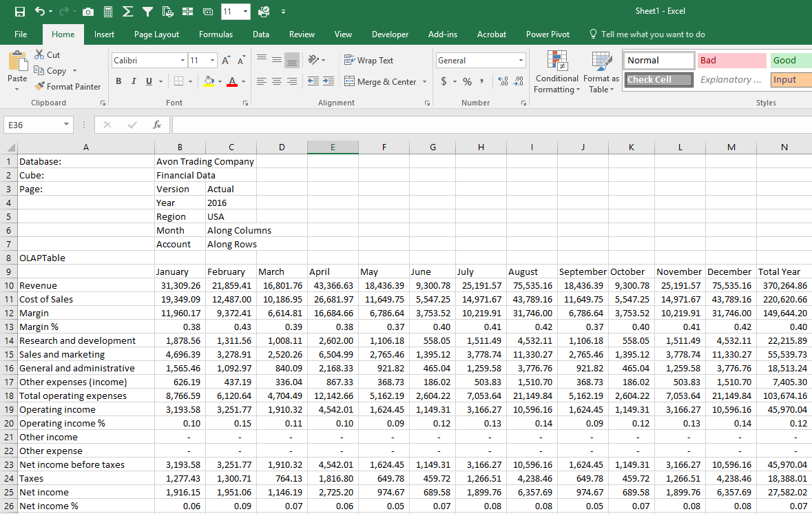This screenshot has height=514, width=812.
Task: Apply the Explanatory cell style
Action: pos(731,80)
